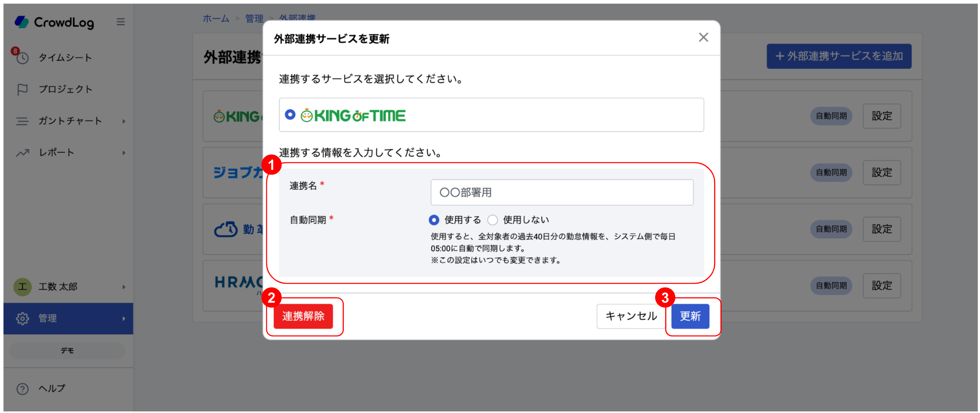Click the ホーム breadcrumb link
The image size is (980, 413).
(216, 19)
